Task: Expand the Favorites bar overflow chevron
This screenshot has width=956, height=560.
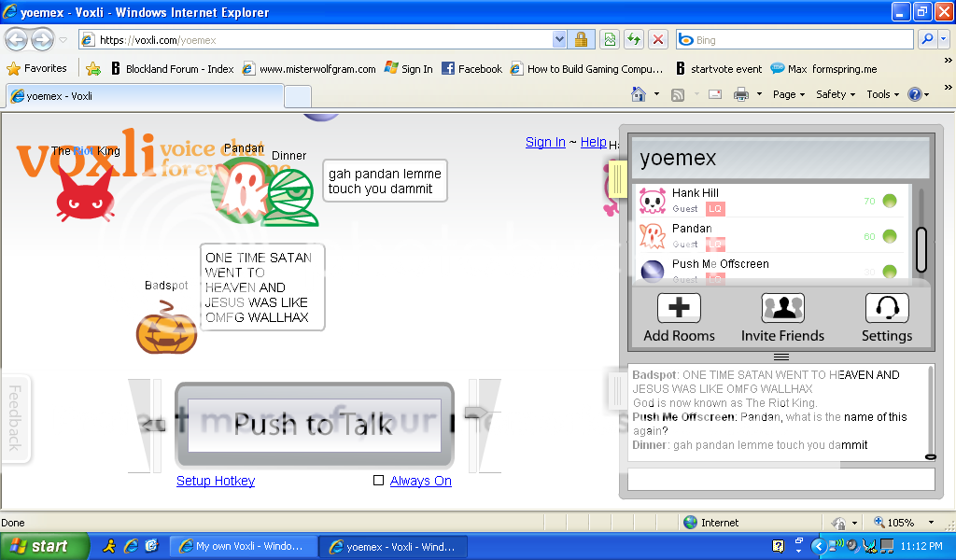Action: click(949, 61)
